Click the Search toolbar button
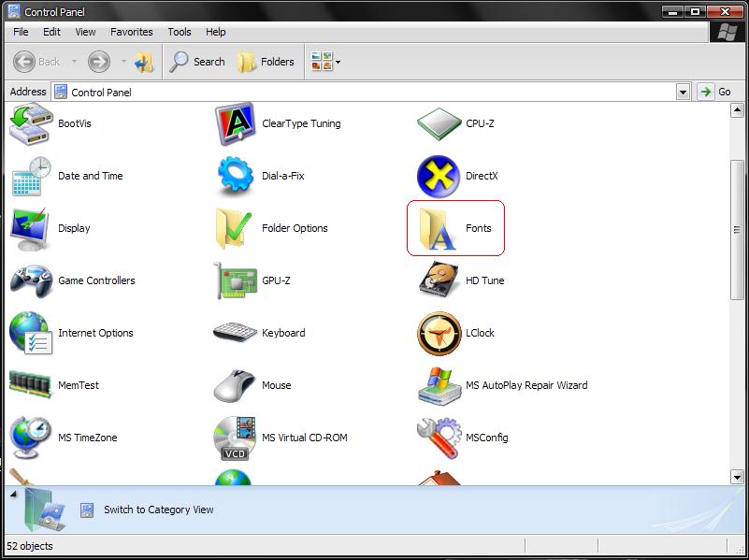 click(197, 62)
